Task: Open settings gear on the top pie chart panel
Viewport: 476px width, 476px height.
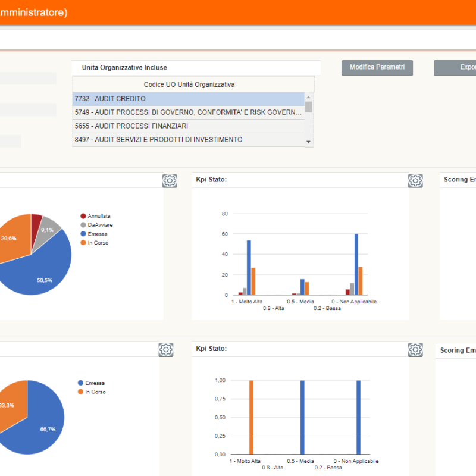Action: point(170,180)
